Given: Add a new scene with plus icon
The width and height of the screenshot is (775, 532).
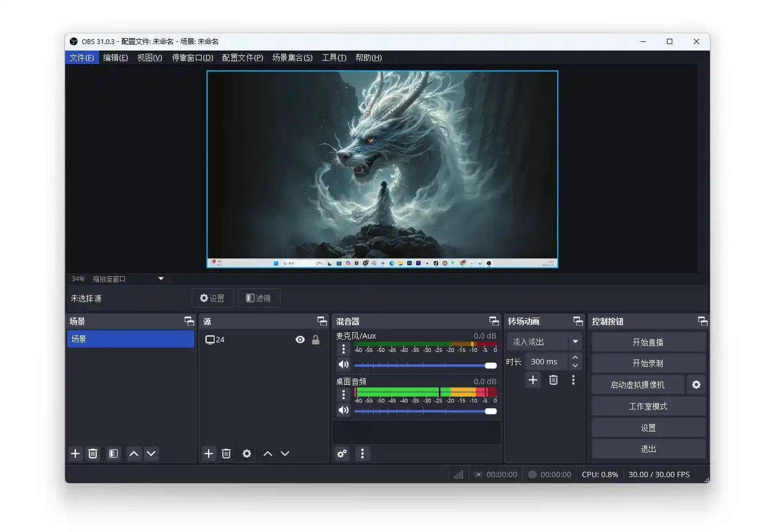Looking at the screenshot, I should point(75,454).
